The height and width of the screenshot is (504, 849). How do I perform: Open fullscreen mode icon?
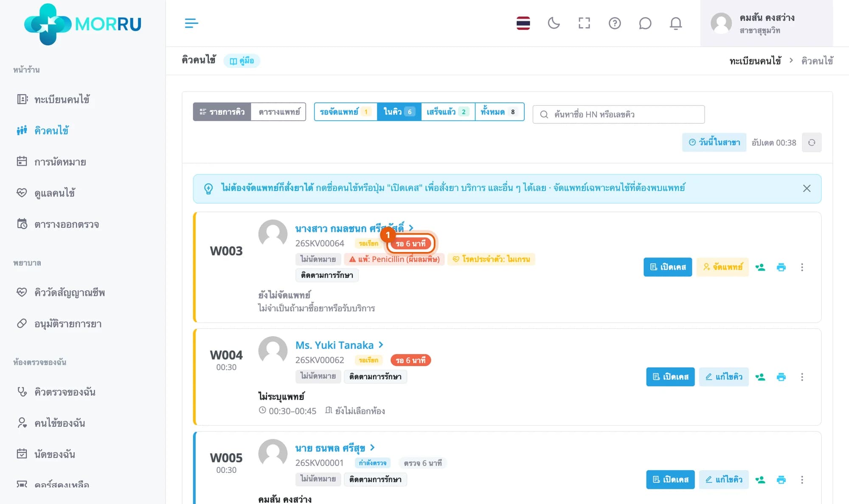[584, 23]
